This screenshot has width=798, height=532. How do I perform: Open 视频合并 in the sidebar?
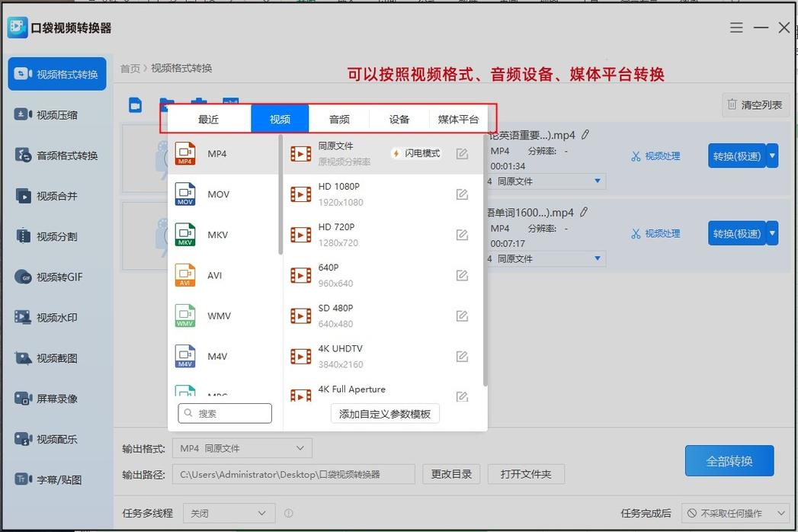pyautogui.click(x=57, y=196)
